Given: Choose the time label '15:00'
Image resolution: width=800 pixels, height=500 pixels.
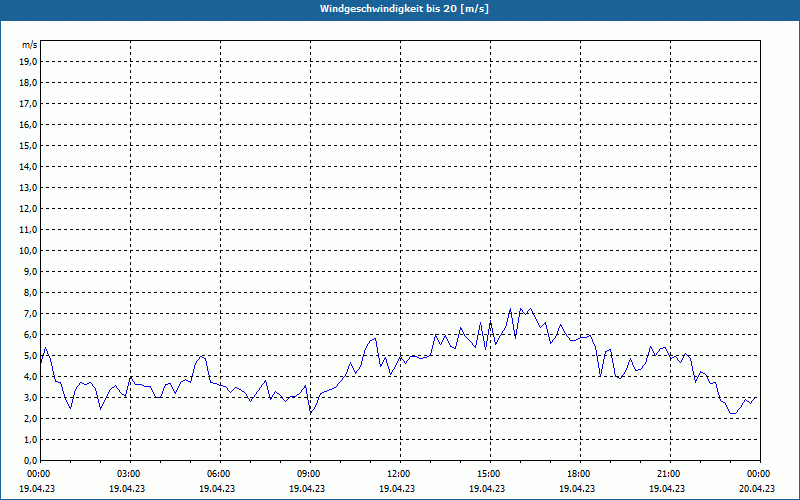Looking at the screenshot, I should [490, 474].
